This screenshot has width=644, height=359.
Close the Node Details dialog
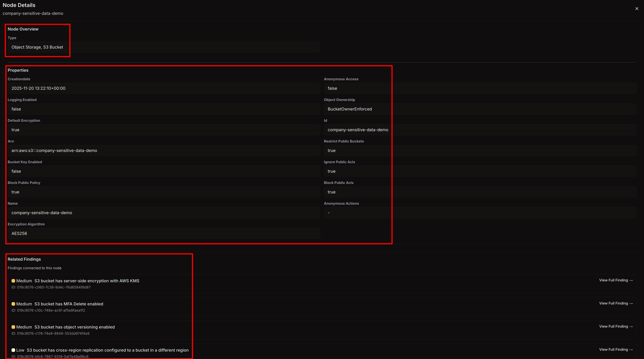pos(636,8)
